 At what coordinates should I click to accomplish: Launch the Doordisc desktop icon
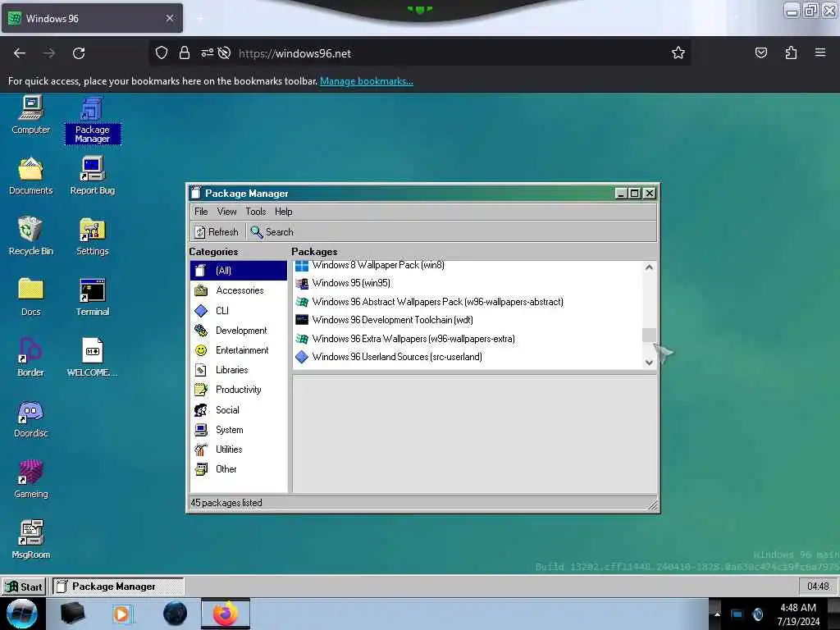tap(30, 418)
